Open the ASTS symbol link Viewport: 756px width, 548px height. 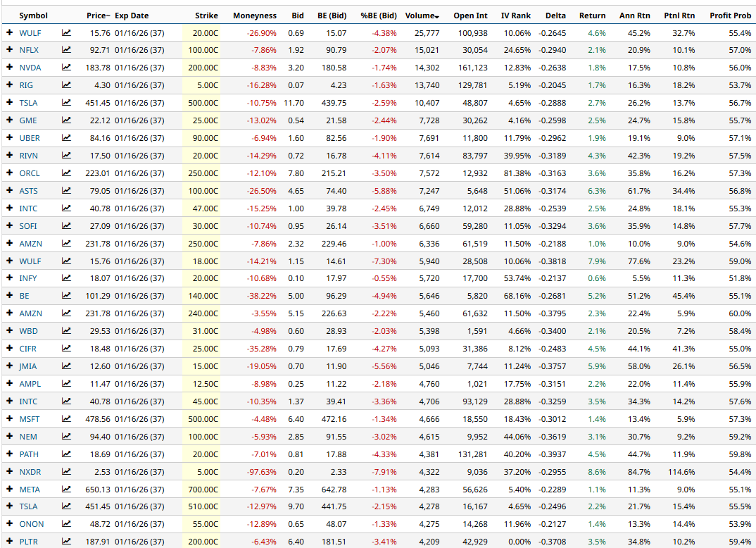(28, 191)
